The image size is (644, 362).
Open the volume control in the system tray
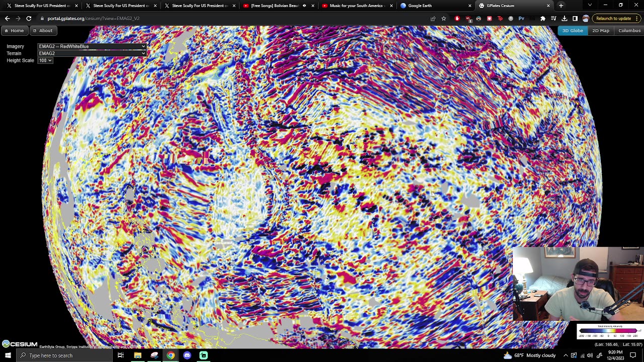point(590,355)
